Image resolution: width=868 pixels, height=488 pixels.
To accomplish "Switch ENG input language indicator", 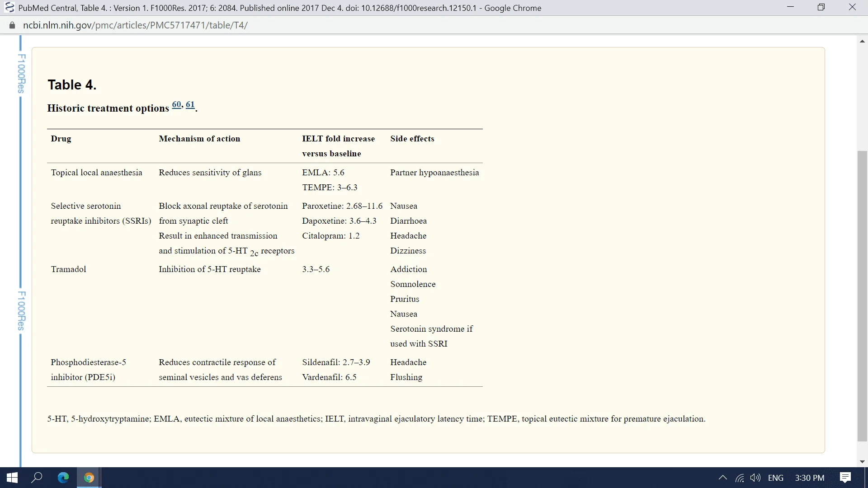I will tap(776, 478).
